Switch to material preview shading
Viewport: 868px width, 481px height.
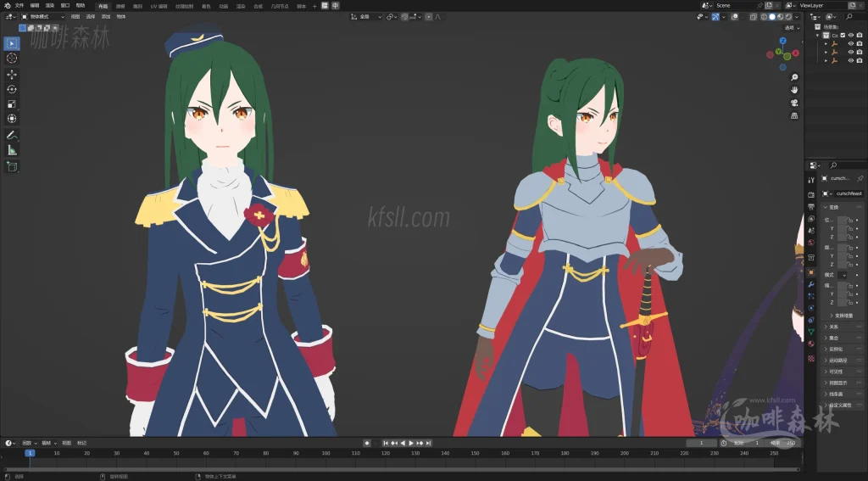pyautogui.click(x=781, y=17)
